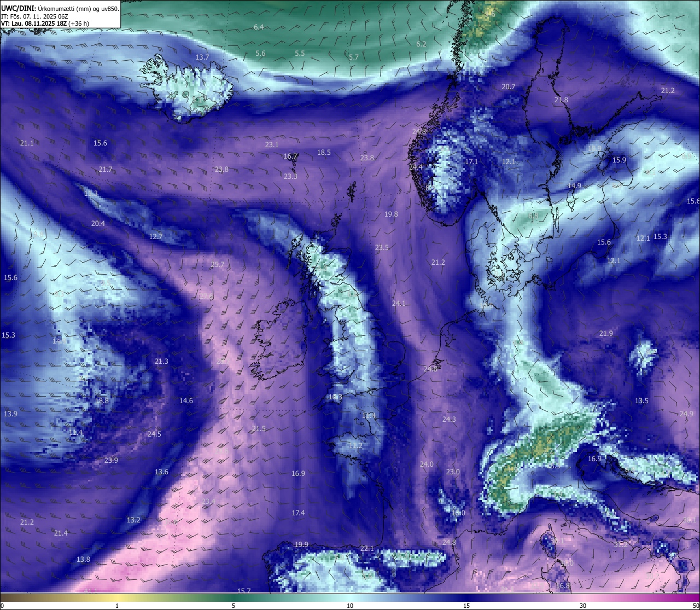Viewport: 700px width, 610px height.
Task: Click the 18.8 value label
Action: click(102, 401)
